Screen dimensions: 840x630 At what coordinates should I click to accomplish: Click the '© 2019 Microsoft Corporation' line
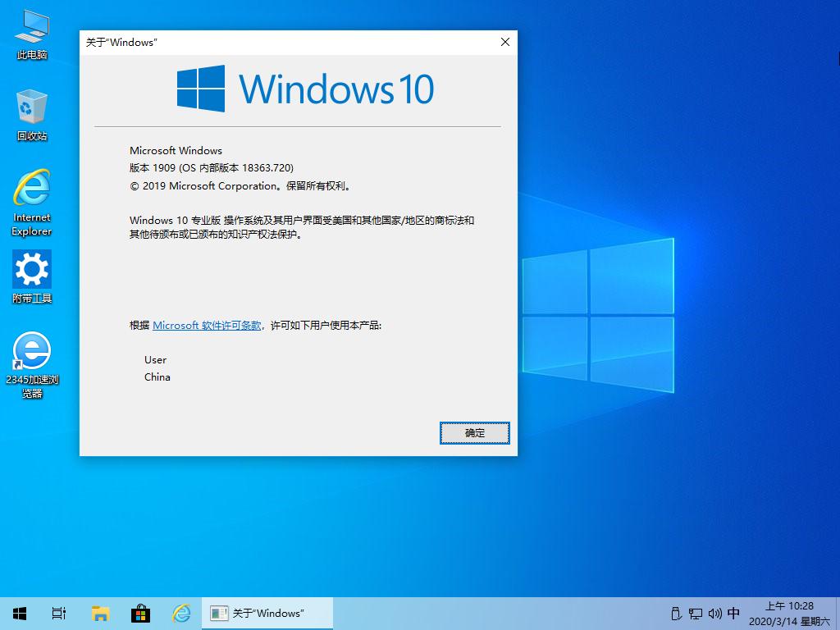(240, 186)
